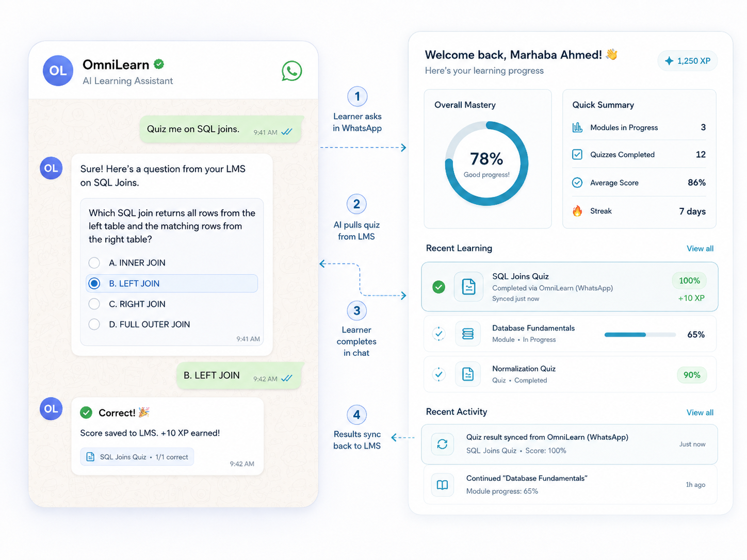Click the Database Fundamentals progress bar

pos(640,335)
